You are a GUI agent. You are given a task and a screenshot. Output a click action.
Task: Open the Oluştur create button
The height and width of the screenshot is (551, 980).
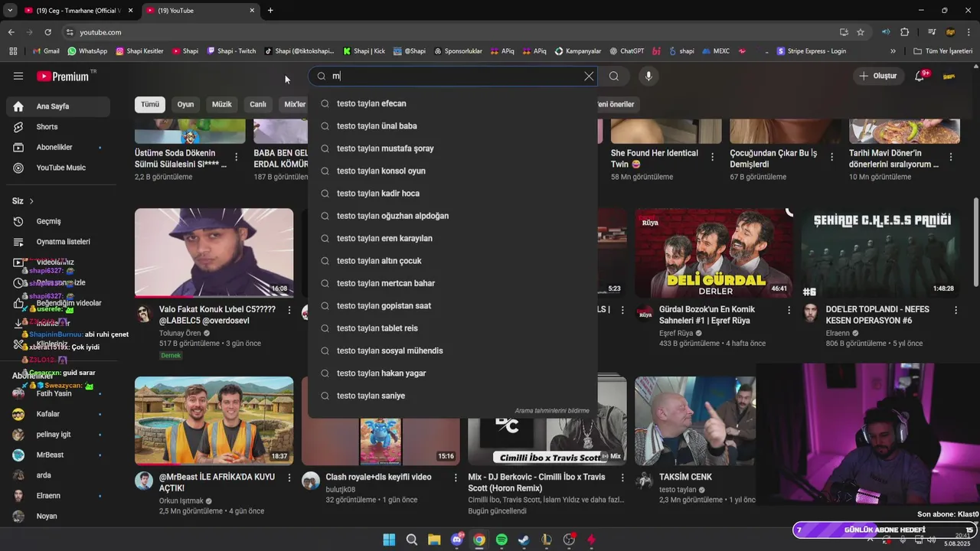(x=877, y=76)
